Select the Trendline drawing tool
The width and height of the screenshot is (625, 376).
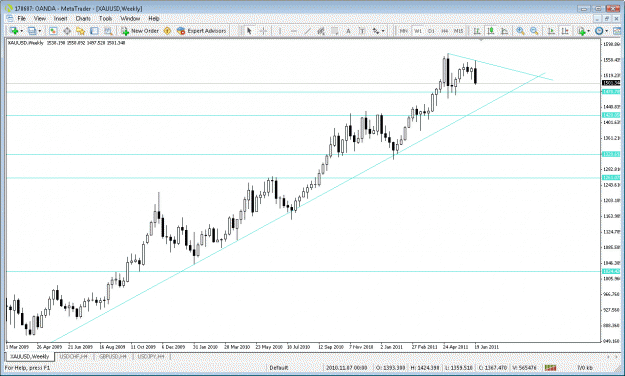[307, 31]
